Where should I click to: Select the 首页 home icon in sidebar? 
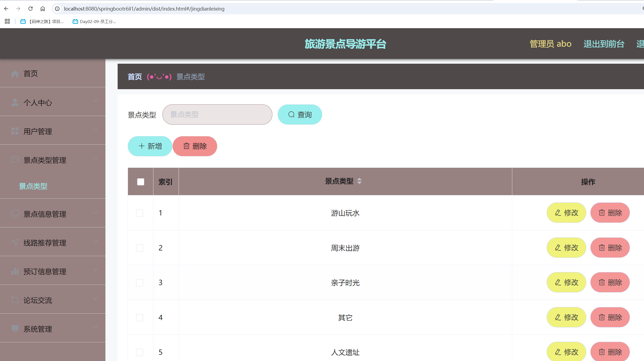(15, 73)
